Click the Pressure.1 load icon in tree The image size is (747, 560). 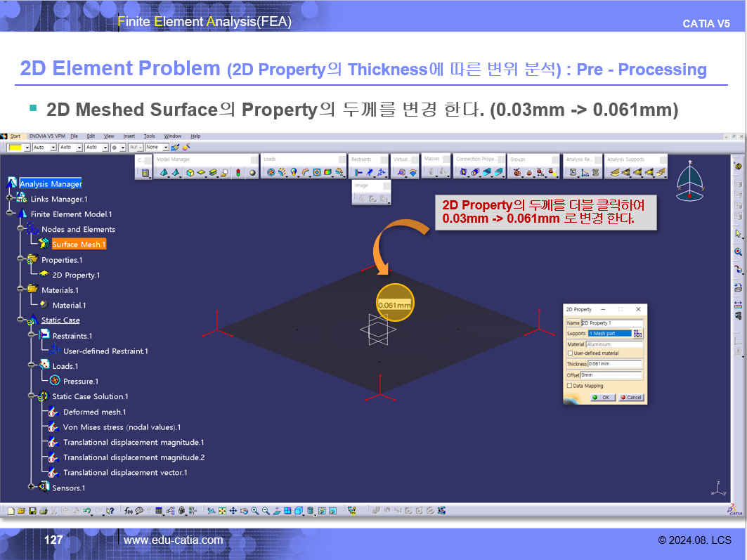[55, 381]
